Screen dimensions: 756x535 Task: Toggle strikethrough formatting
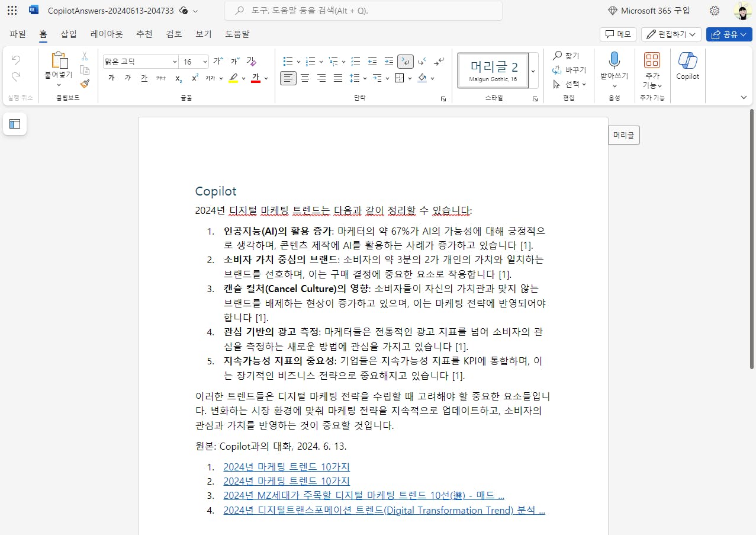(x=161, y=78)
